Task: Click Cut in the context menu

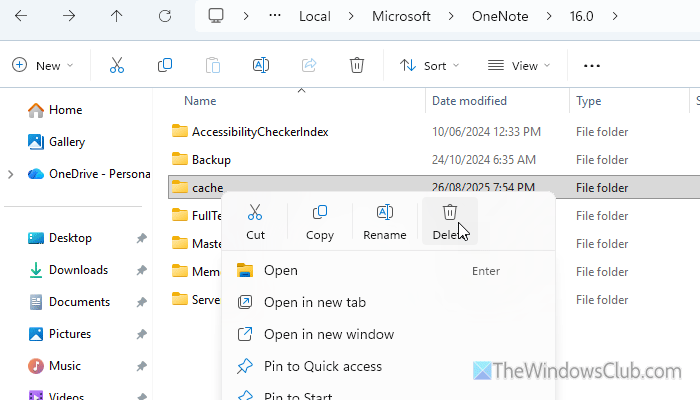Action: 255,222
